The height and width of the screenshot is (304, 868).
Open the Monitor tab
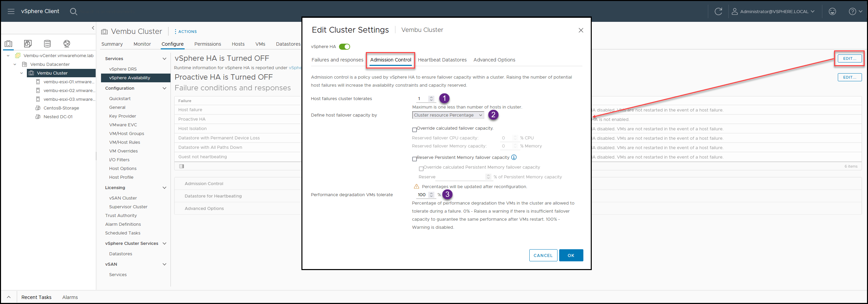point(142,44)
